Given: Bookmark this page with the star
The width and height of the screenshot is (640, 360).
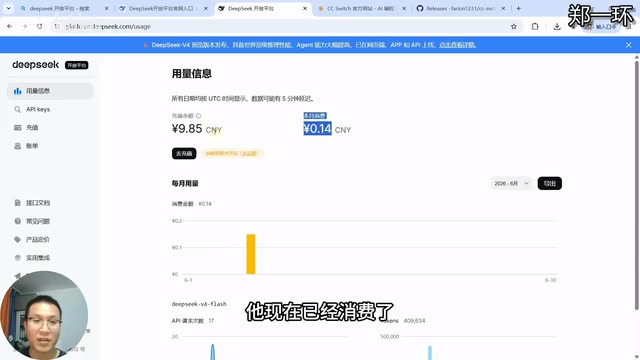Looking at the screenshot, I should (x=513, y=27).
